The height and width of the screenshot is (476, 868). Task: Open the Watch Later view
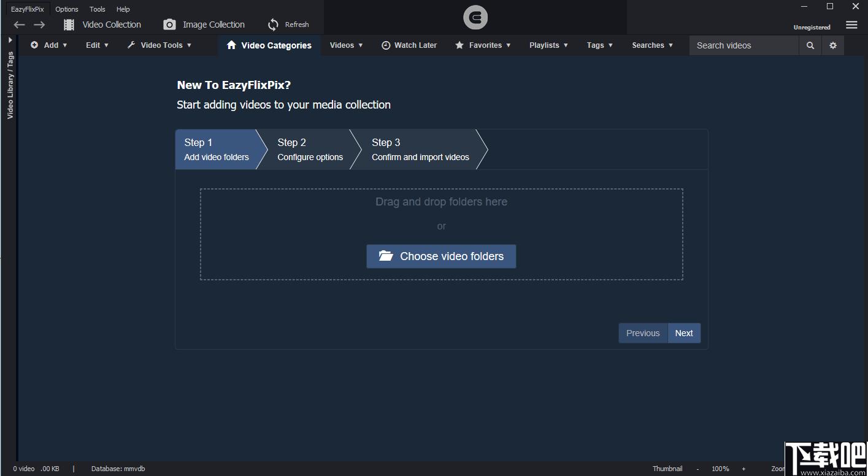(x=409, y=45)
